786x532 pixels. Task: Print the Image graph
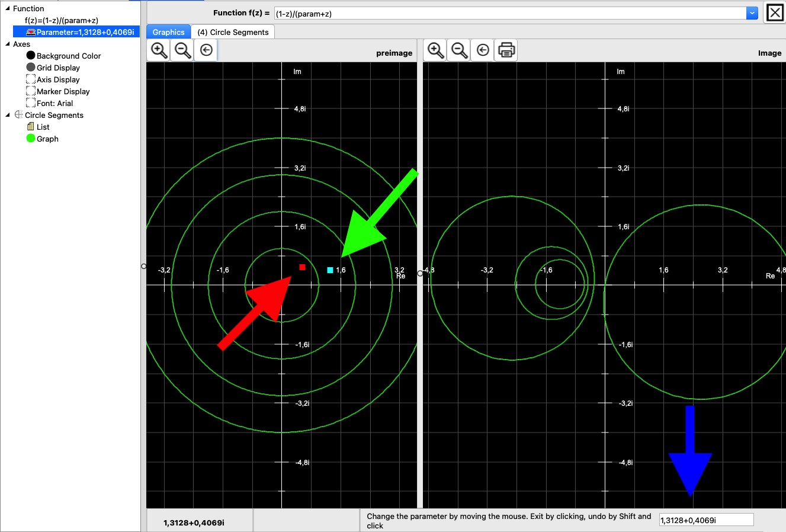pyautogui.click(x=506, y=50)
